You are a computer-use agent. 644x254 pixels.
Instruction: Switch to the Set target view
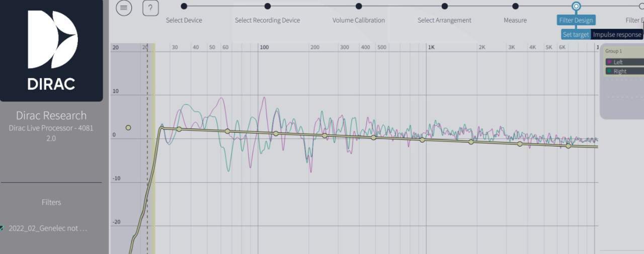pos(576,35)
